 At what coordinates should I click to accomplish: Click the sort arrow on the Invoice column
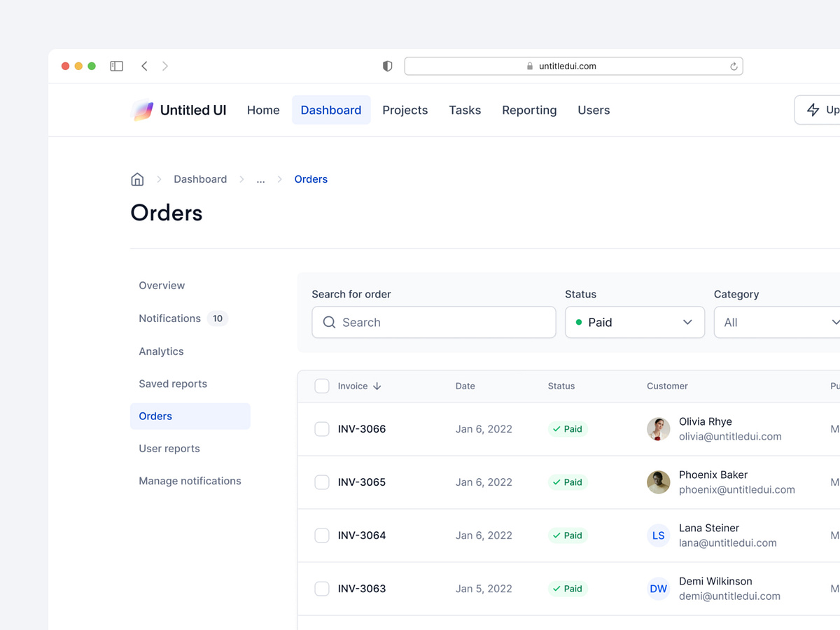[377, 386]
